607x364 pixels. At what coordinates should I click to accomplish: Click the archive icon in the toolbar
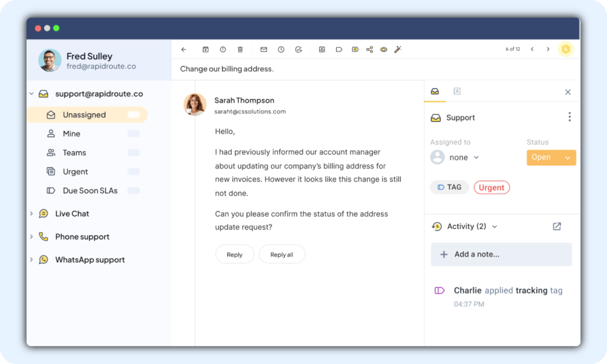coord(206,49)
